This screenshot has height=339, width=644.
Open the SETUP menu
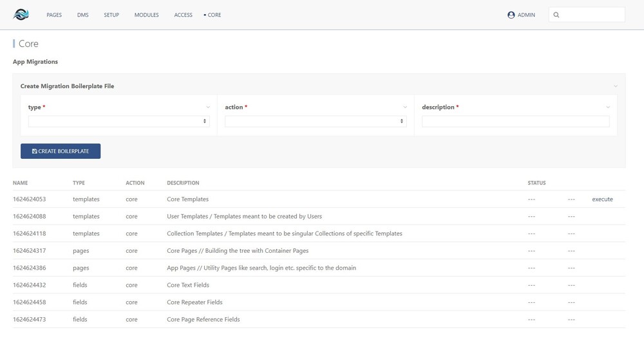(111, 15)
